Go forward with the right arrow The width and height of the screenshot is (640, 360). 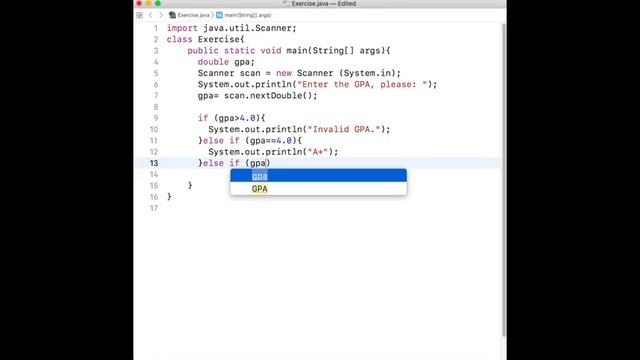[161, 15]
